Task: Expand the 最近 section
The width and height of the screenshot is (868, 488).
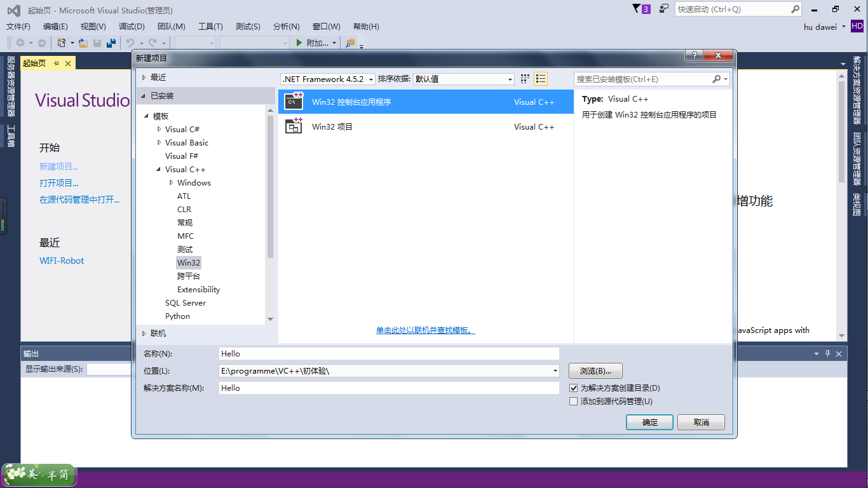Action: (144, 78)
